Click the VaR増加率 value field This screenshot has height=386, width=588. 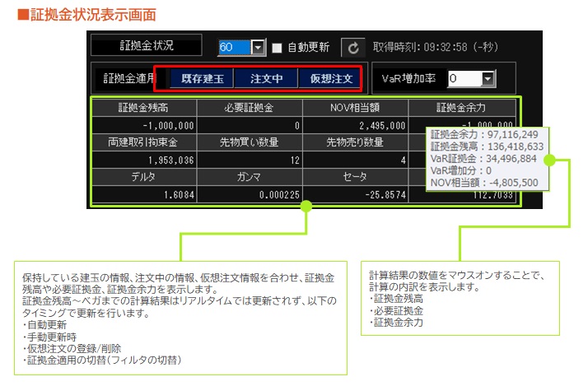coord(464,79)
